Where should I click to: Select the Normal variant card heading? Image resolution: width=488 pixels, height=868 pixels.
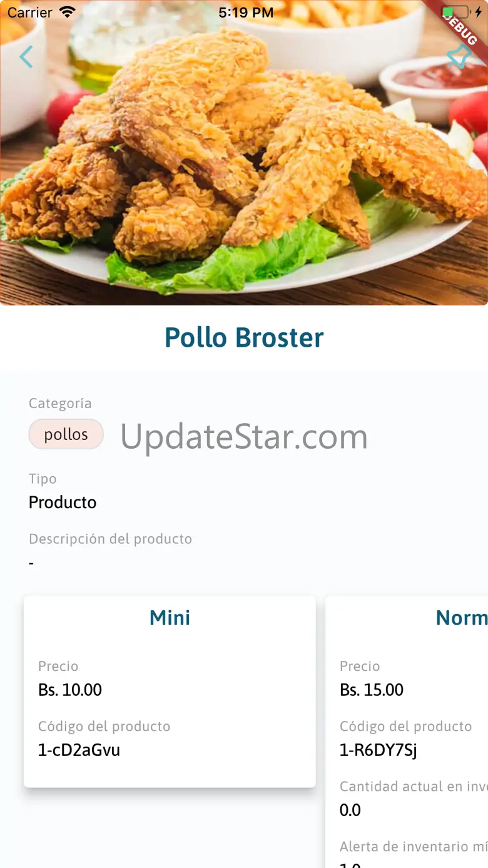tap(462, 618)
